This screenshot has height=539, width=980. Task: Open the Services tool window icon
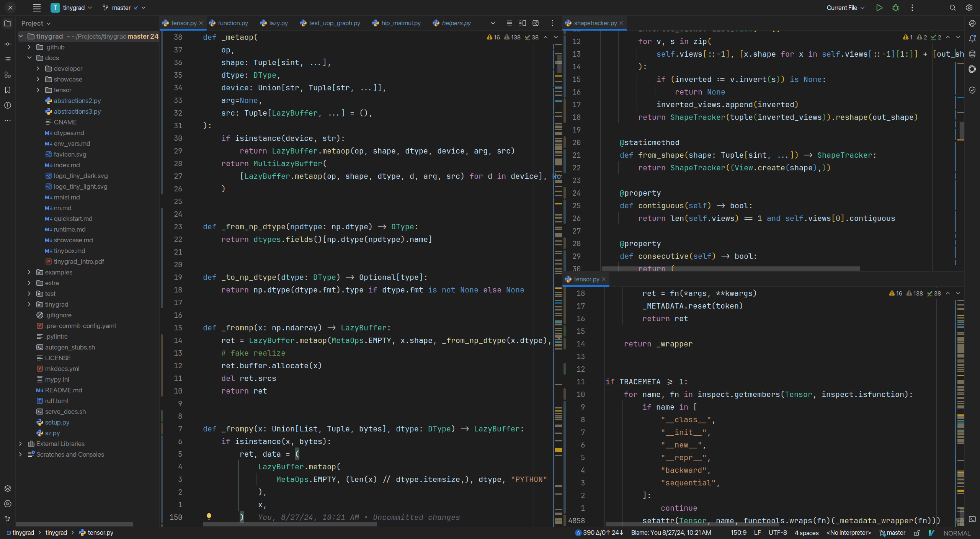[x=8, y=504]
